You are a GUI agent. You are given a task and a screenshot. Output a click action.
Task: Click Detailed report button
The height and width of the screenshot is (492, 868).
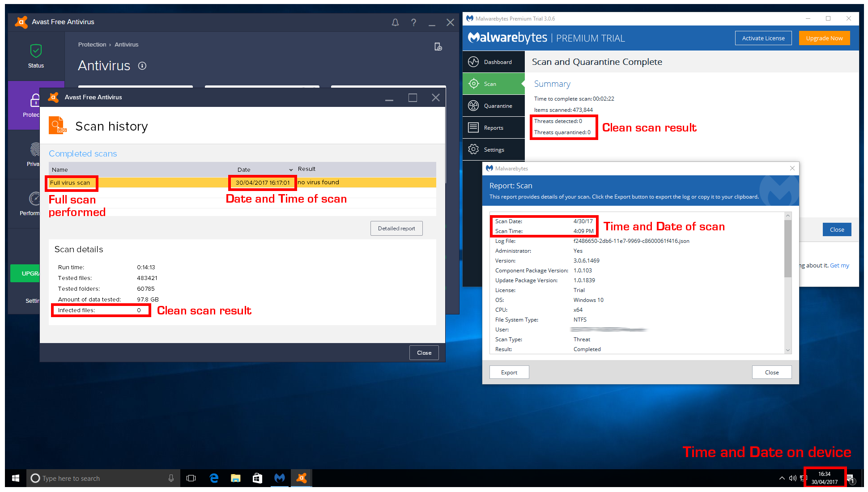click(x=396, y=229)
